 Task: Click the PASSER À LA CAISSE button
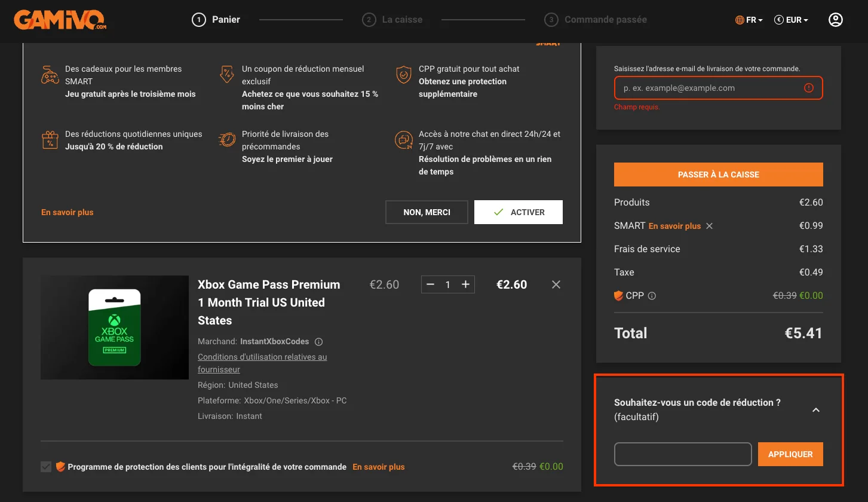point(719,175)
